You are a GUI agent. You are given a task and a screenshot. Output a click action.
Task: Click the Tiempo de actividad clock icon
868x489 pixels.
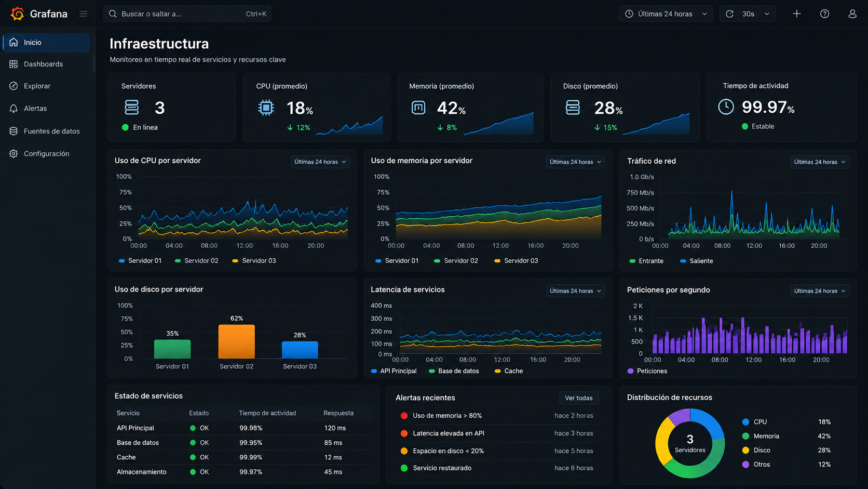coord(726,107)
